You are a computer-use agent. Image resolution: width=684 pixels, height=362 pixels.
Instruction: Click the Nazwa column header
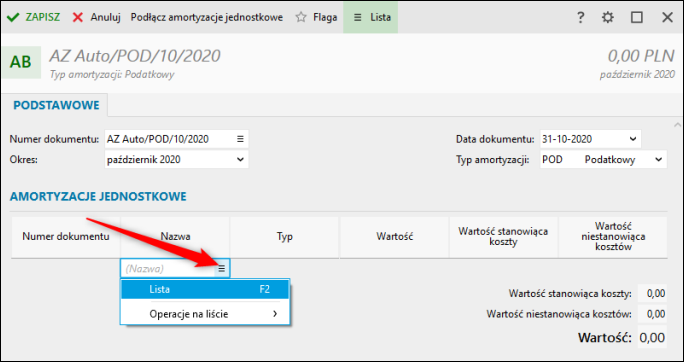[175, 237]
